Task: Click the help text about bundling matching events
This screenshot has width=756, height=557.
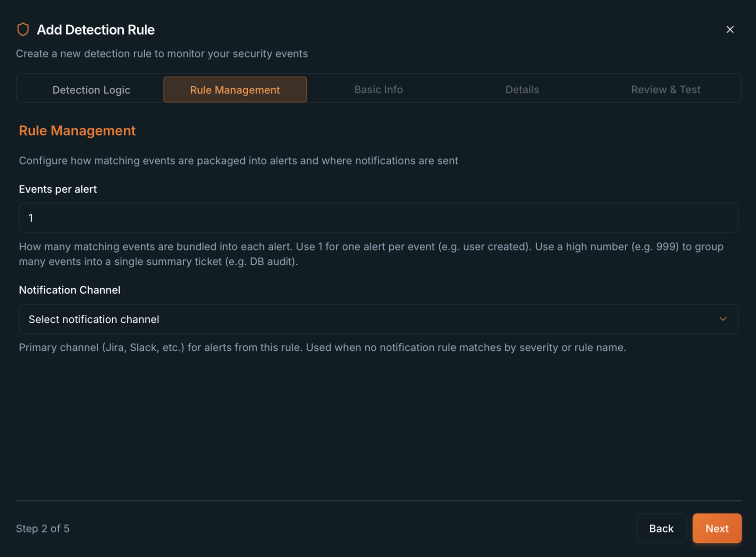Action: click(371, 254)
